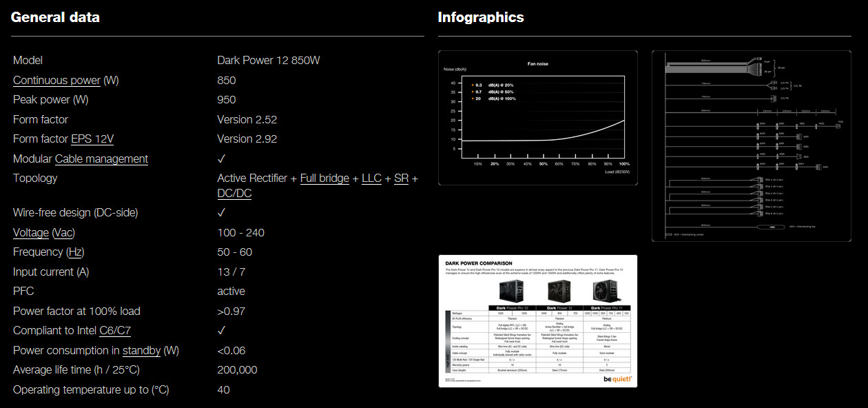Click the 'Full bridge' topology link

(324, 178)
